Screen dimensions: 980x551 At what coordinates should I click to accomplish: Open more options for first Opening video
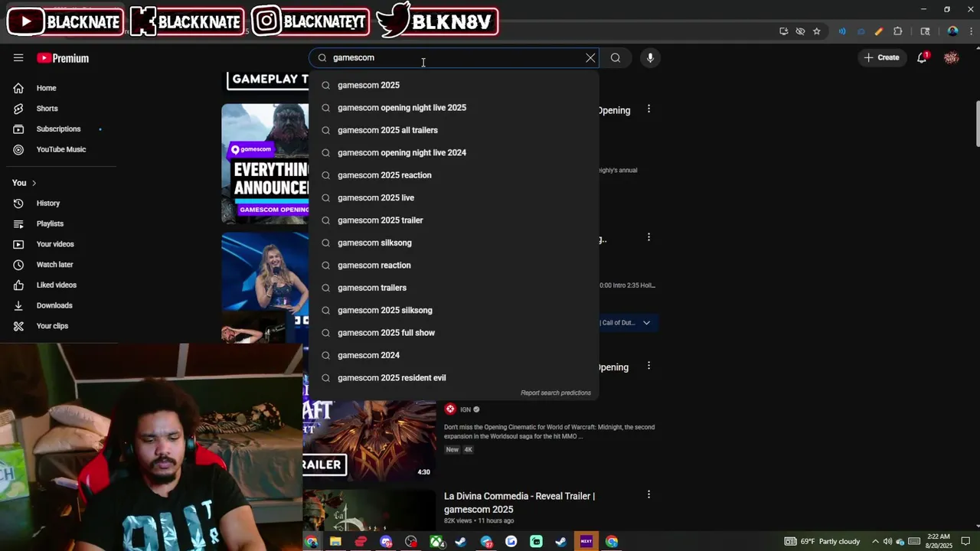pyautogui.click(x=648, y=109)
